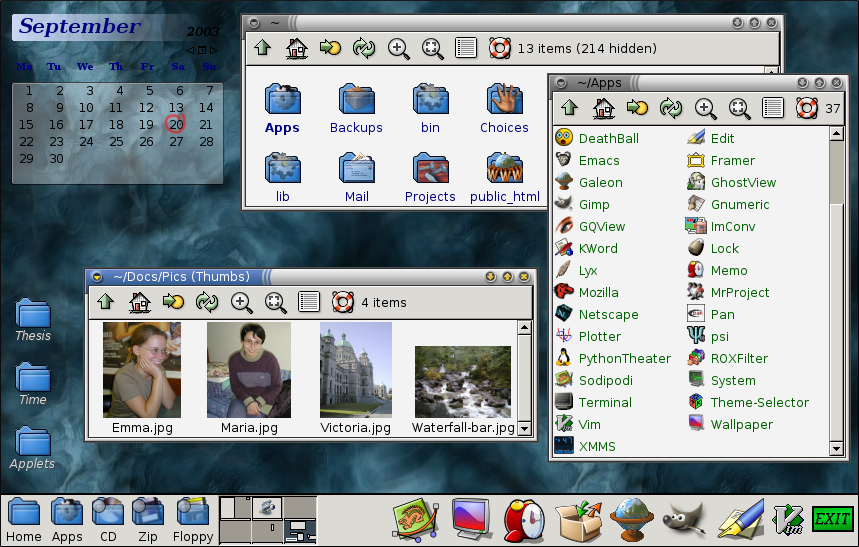Click the alarm clock icon in the bottom panel
859x547 pixels.
click(523, 519)
